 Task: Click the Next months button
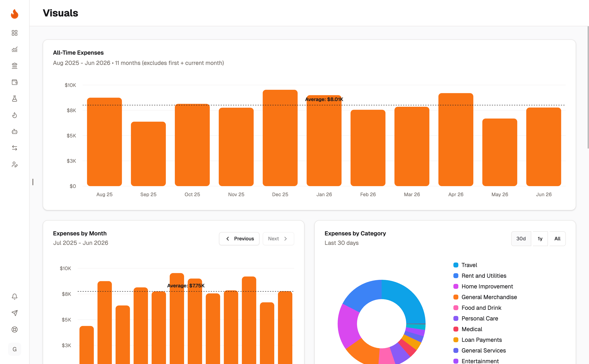click(278, 238)
